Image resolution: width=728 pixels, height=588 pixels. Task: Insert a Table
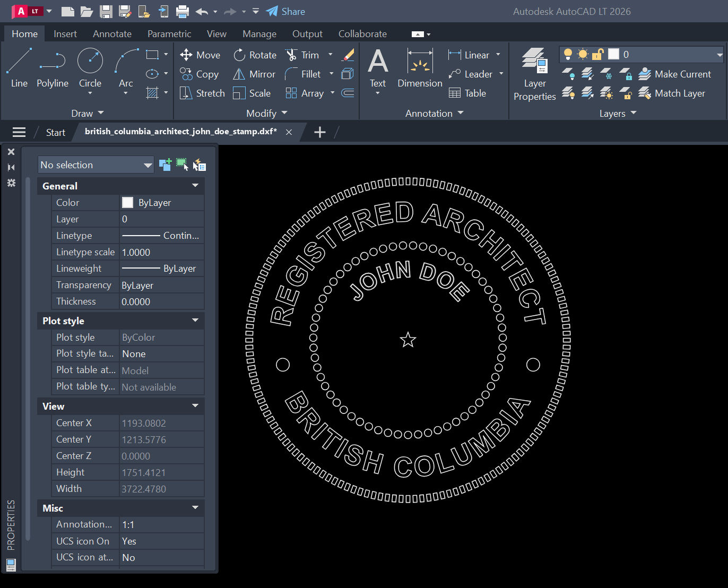point(467,93)
